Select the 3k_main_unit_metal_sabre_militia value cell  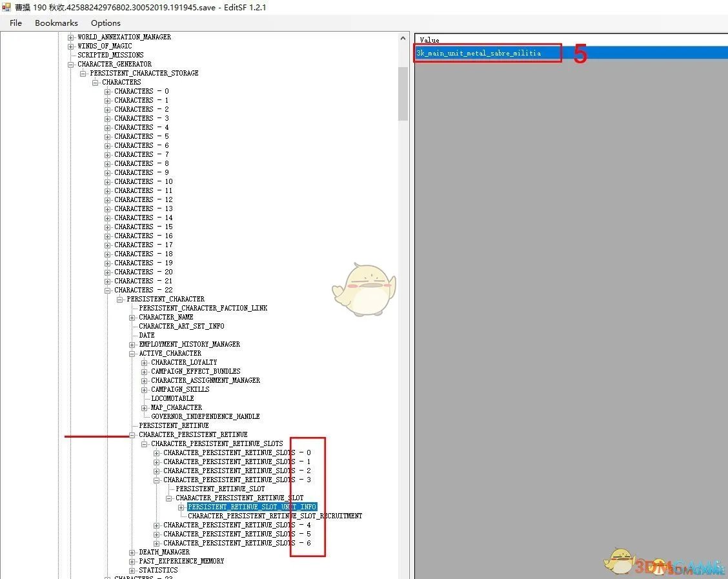(x=479, y=53)
